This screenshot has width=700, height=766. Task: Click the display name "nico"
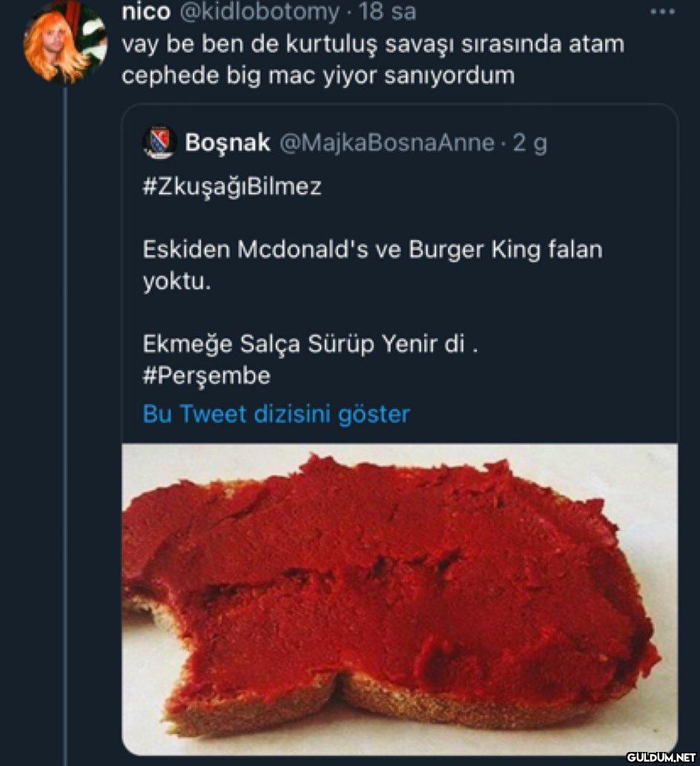pyautogui.click(x=145, y=13)
